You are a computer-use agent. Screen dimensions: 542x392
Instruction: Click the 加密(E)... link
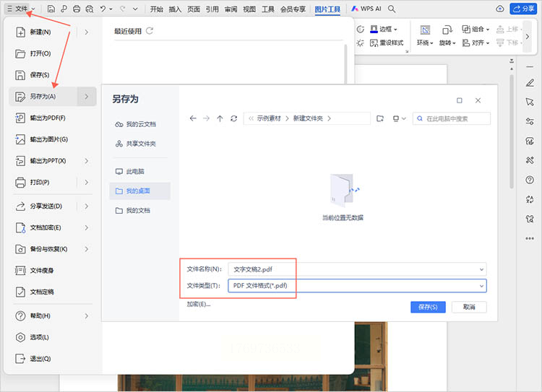click(198, 304)
